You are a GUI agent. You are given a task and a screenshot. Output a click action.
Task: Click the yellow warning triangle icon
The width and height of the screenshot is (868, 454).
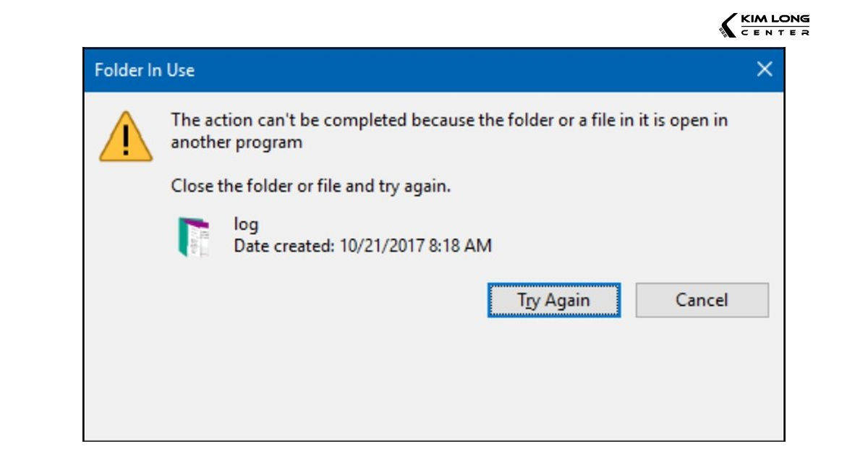[x=126, y=137]
